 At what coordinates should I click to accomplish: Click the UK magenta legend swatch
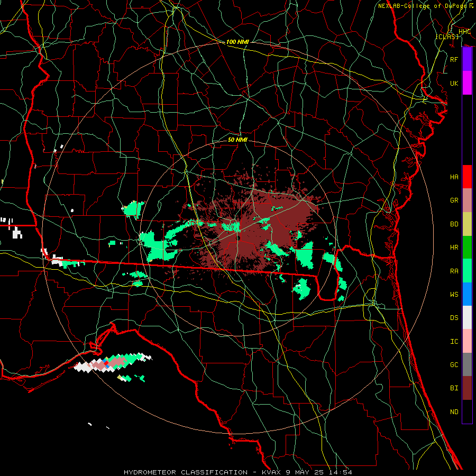point(467,83)
